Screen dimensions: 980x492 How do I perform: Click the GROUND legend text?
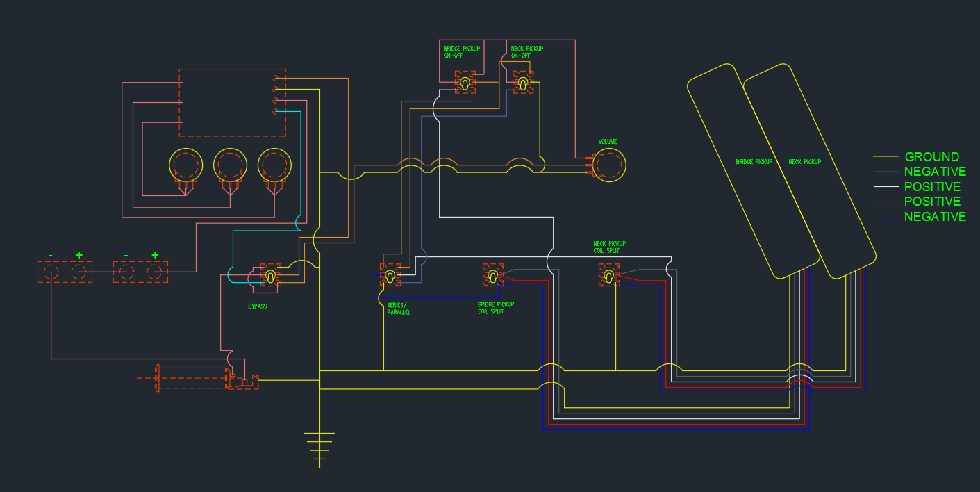[932, 157]
